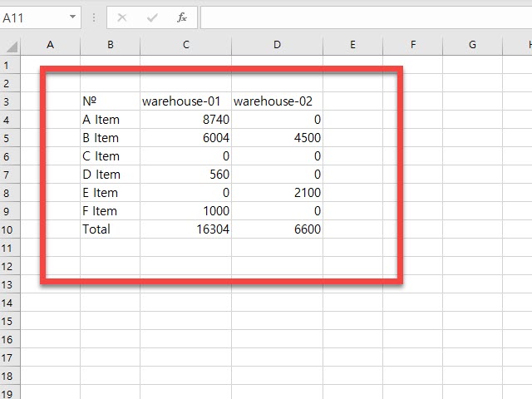Click the cell containing 8740
This screenshot has height=399, width=532.
click(x=186, y=120)
